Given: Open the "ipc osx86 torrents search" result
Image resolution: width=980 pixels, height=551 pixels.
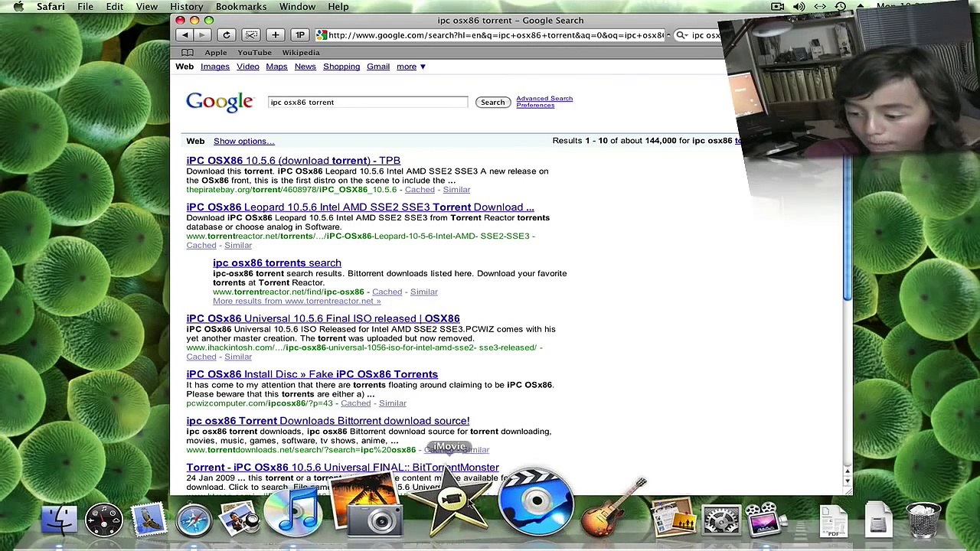Looking at the screenshot, I should [x=276, y=263].
